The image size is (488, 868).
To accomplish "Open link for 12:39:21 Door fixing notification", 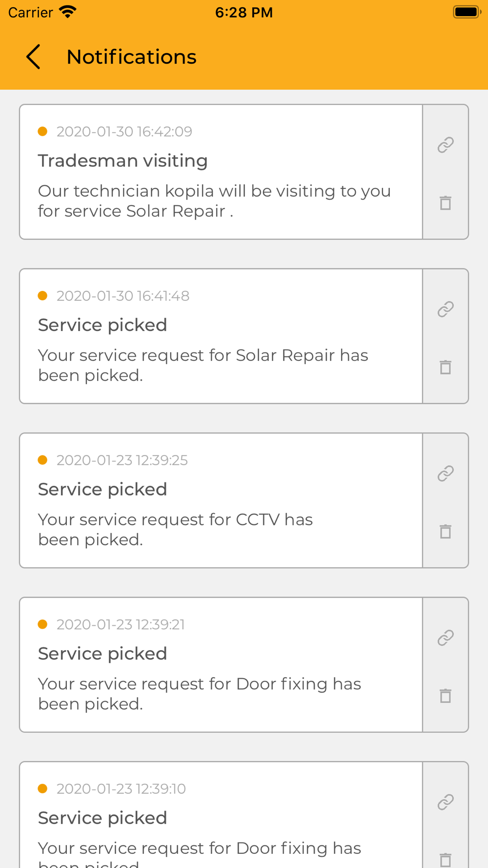I will (446, 638).
